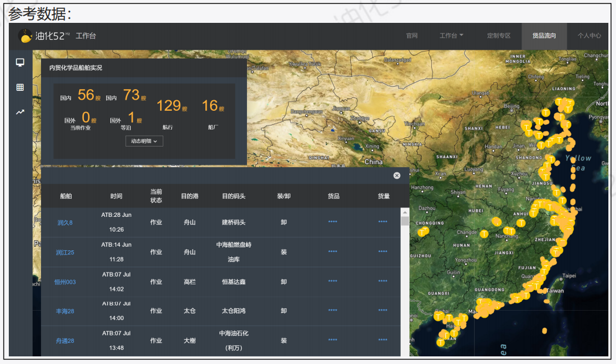
Task: Click the monitor icon in left sidebar
Action: pyautogui.click(x=20, y=63)
